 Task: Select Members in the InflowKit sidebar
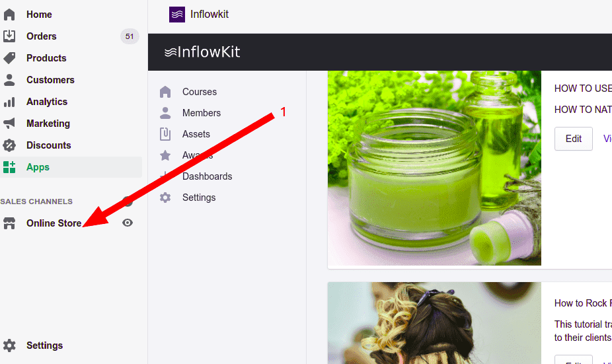[x=201, y=113]
